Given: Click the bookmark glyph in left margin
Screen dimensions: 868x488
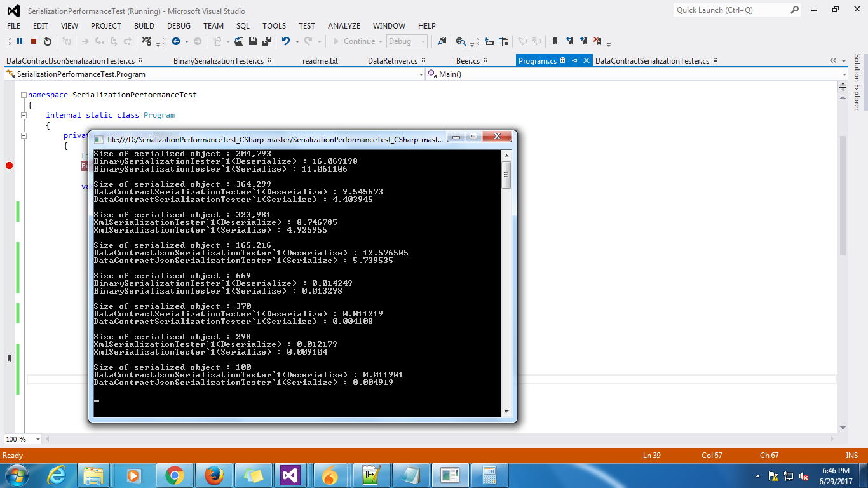Looking at the screenshot, I should click(9, 358).
